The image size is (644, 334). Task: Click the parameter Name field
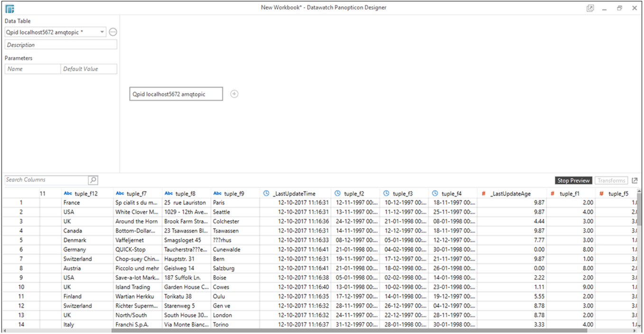(33, 69)
